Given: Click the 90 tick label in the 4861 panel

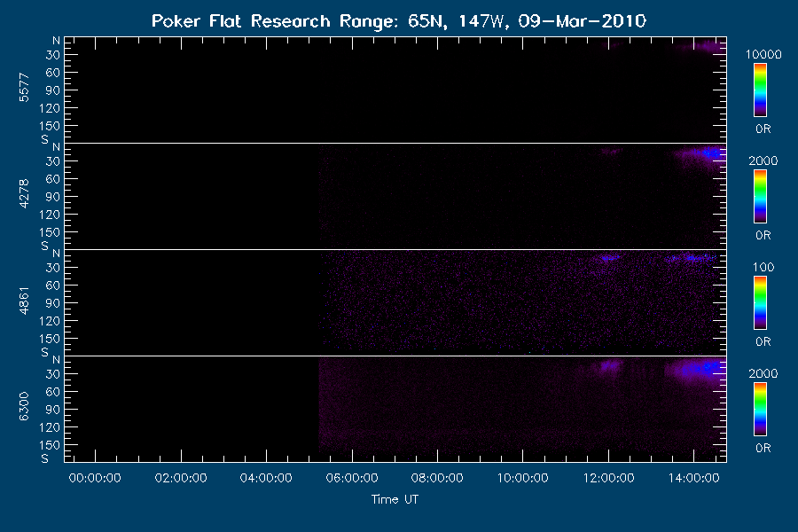Looking at the screenshot, I should click(x=53, y=303).
